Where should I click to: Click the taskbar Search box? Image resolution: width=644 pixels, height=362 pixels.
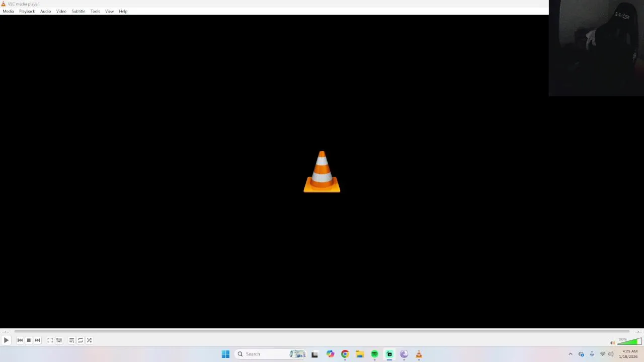pos(271,354)
